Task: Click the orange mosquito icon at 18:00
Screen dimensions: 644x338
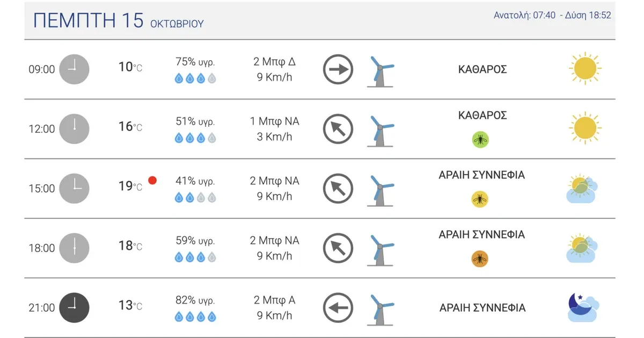Action: tap(480, 260)
